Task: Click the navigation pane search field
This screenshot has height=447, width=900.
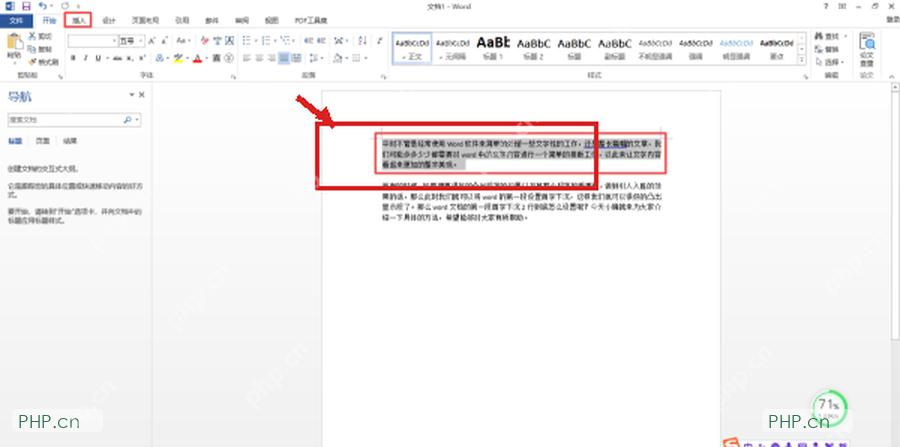Action: [73, 120]
